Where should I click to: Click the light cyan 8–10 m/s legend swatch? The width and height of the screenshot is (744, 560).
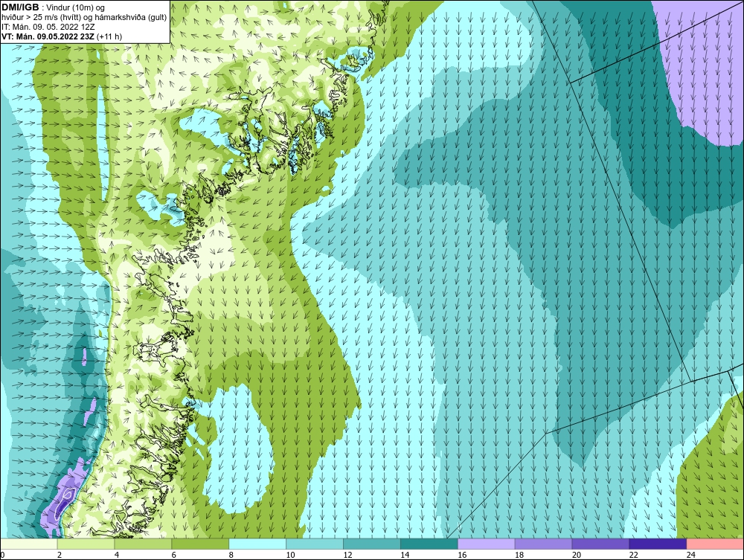pyautogui.click(x=257, y=544)
